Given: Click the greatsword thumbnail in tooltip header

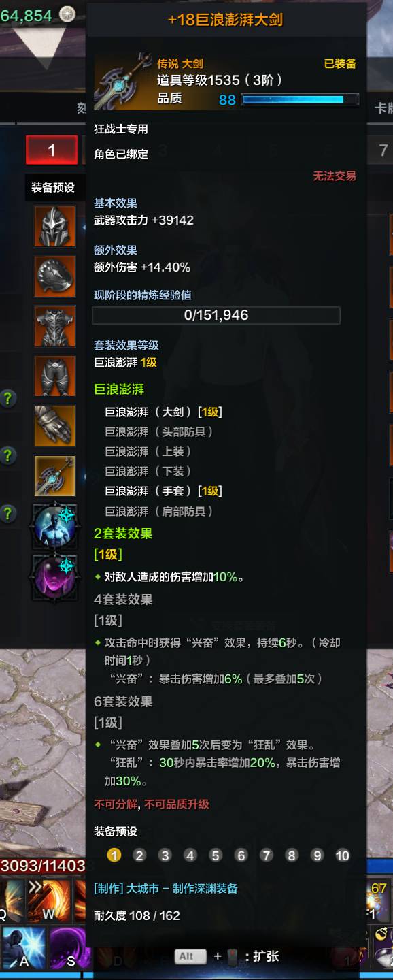Looking at the screenshot, I should point(124,80).
